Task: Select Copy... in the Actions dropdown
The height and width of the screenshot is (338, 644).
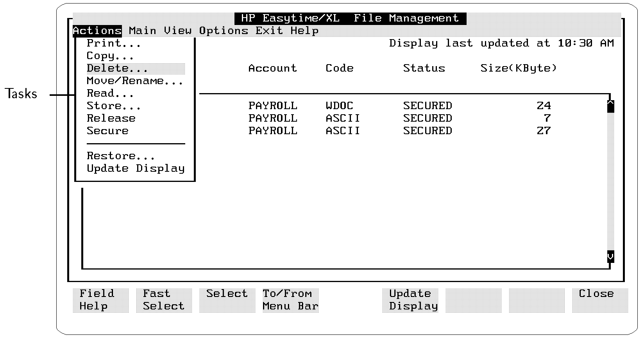Action: pyautogui.click(x=110, y=56)
